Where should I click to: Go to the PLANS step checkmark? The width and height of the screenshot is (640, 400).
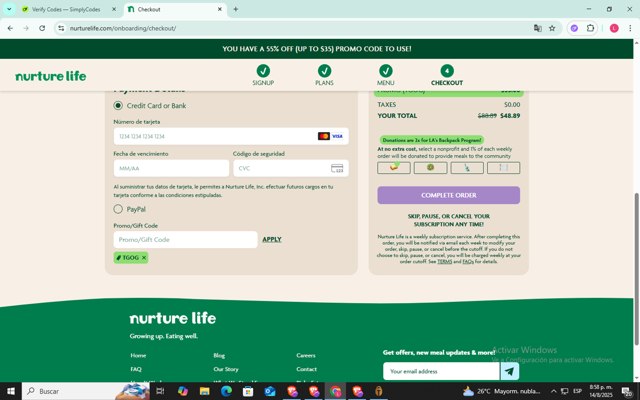pos(324,71)
